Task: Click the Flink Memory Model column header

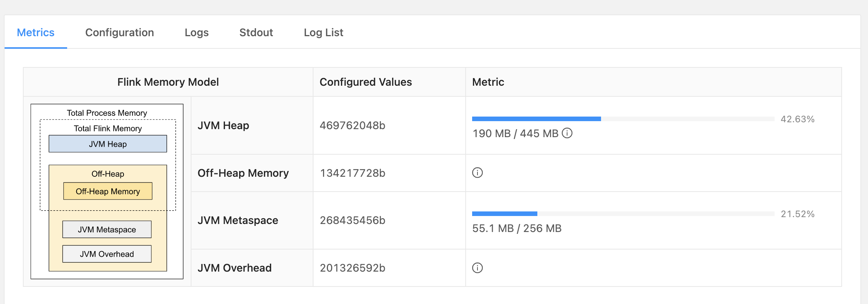Action: 168,82
